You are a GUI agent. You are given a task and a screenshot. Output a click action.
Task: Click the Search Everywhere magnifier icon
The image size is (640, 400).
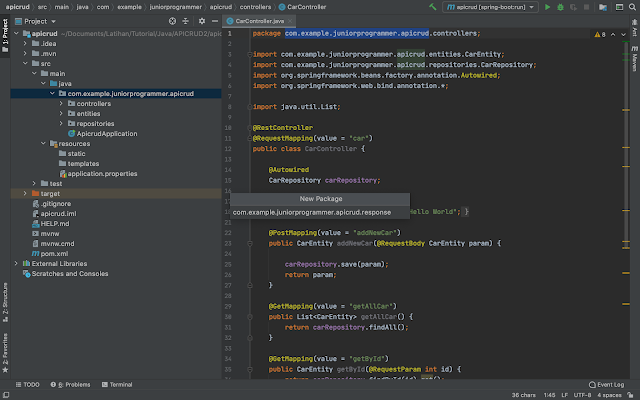point(632,7)
